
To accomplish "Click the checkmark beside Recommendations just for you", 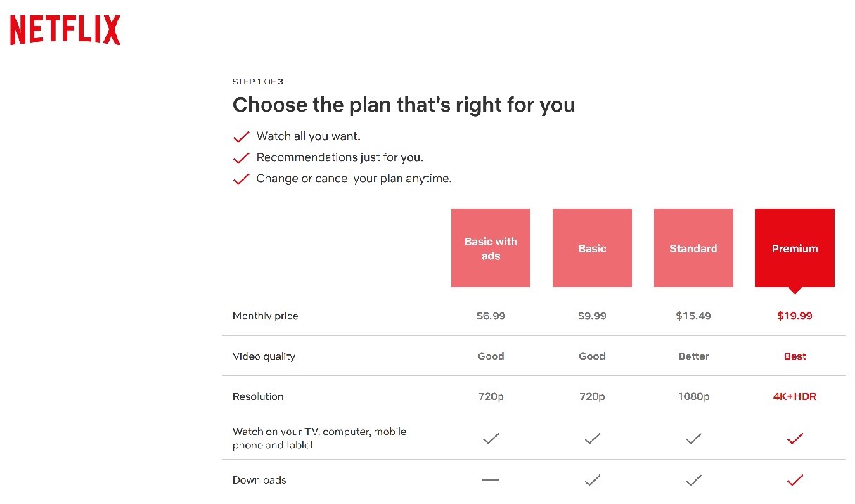I will pos(241,157).
